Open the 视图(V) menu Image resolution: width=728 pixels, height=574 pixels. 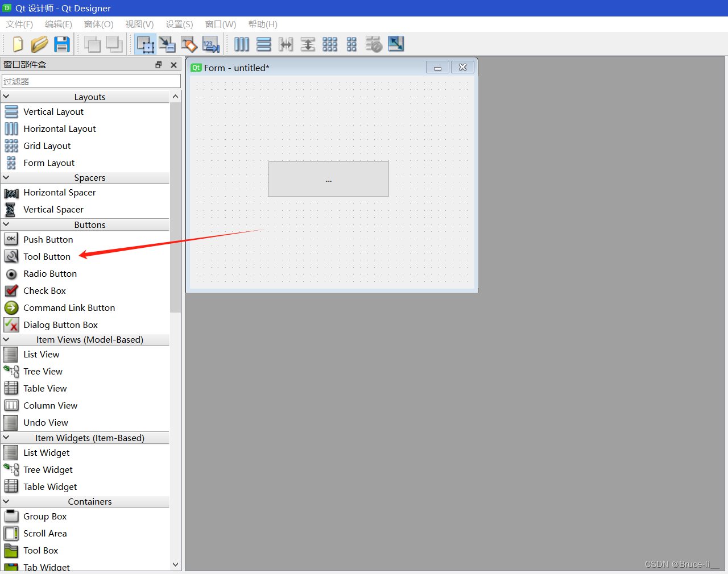click(x=139, y=24)
